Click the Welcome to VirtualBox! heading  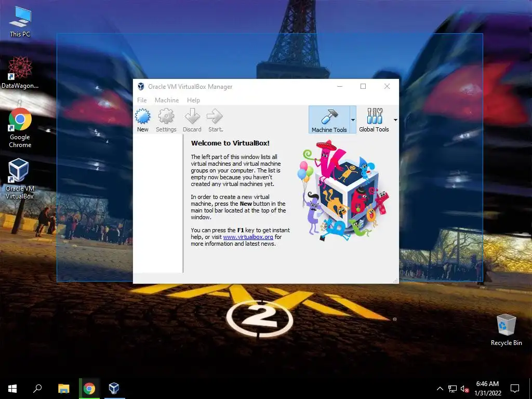pyautogui.click(x=230, y=143)
